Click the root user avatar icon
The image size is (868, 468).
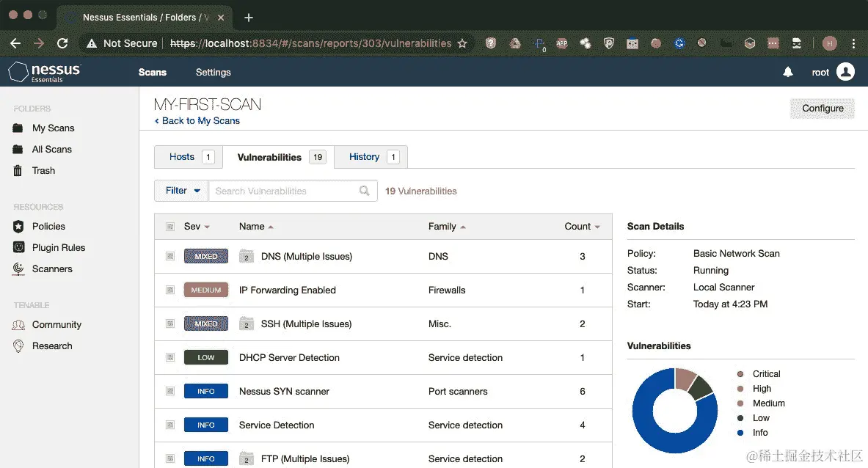click(x=845, y=72)
